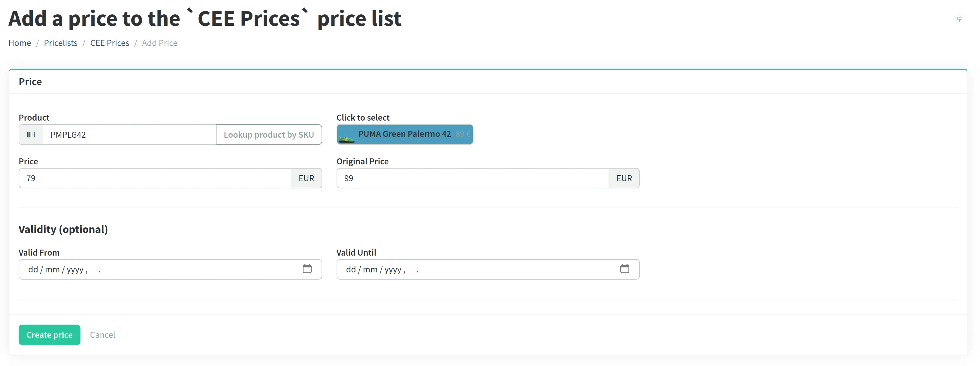Select the PUMA Green Palermo 42 product chip
Screen dimensions: 980x366
[404, 134]
